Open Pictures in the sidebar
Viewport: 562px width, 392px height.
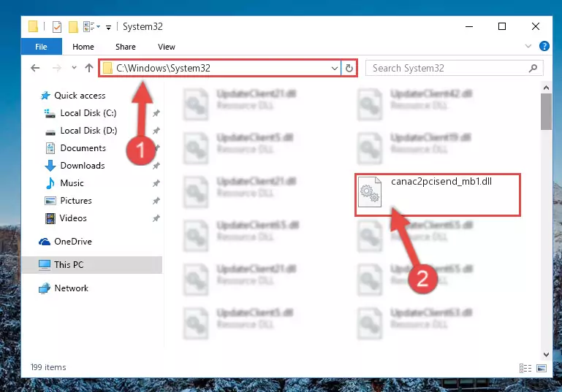click(76, 201)
